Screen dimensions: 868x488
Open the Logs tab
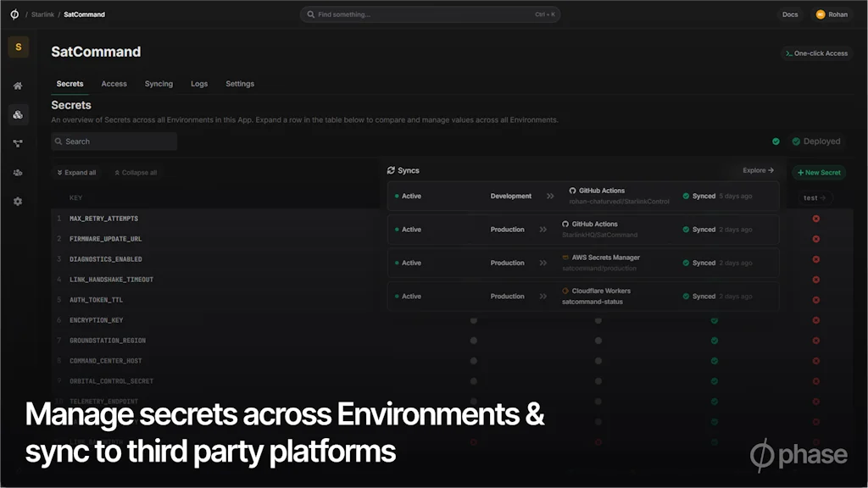(x=199, y=84)
